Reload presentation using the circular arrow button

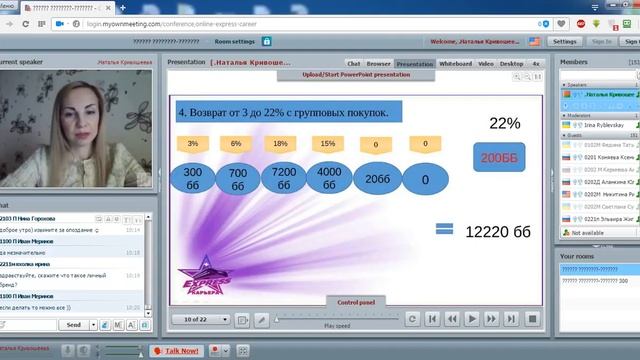coord(412,319)
